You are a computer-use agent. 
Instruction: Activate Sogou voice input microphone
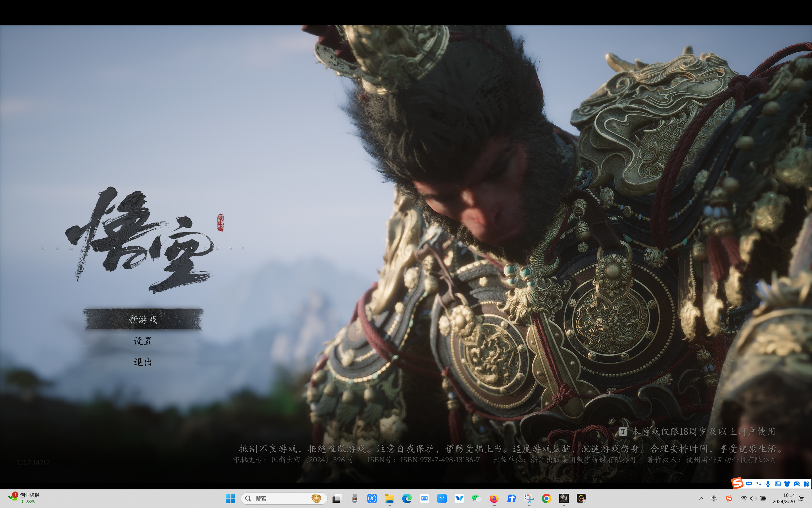click(768, 484)
